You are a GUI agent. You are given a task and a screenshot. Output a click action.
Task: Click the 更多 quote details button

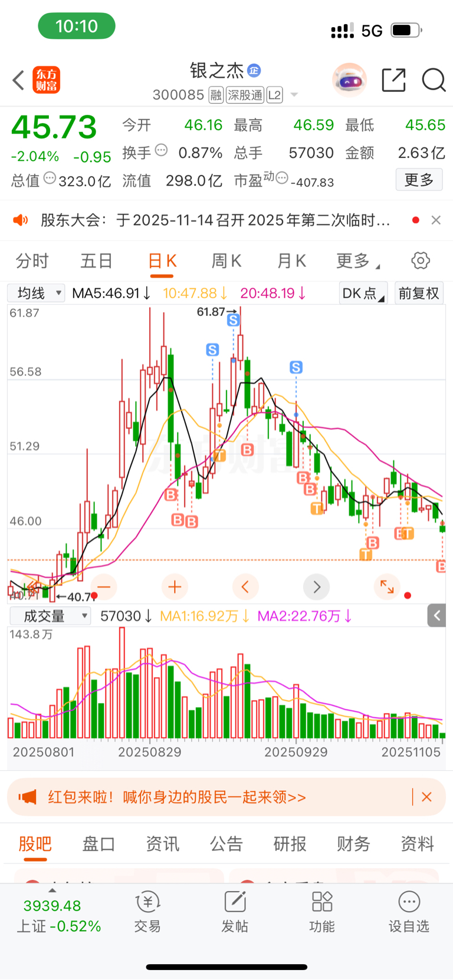click(419, 180)
